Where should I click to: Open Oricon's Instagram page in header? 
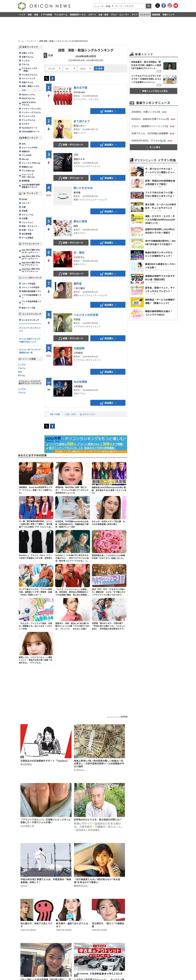(170, 6)
